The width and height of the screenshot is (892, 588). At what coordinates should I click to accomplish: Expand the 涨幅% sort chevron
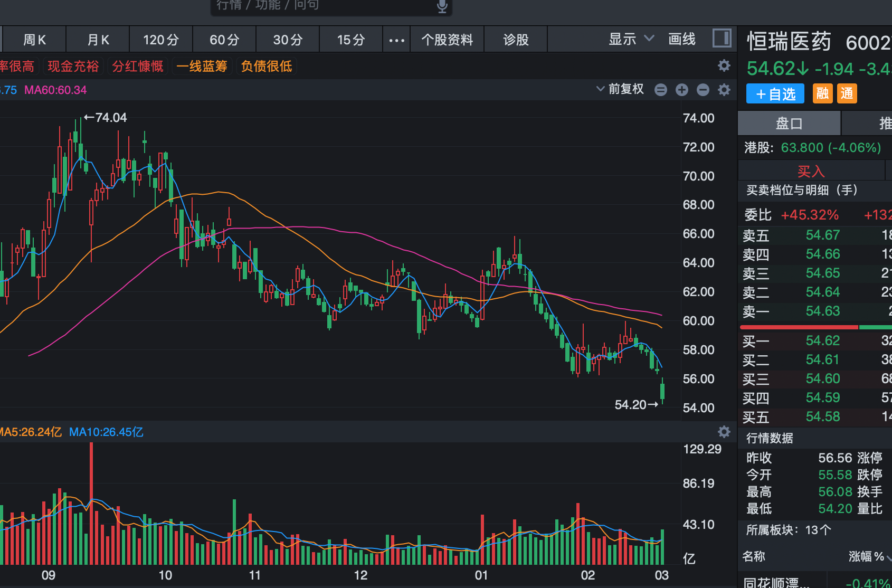[888, 557]
